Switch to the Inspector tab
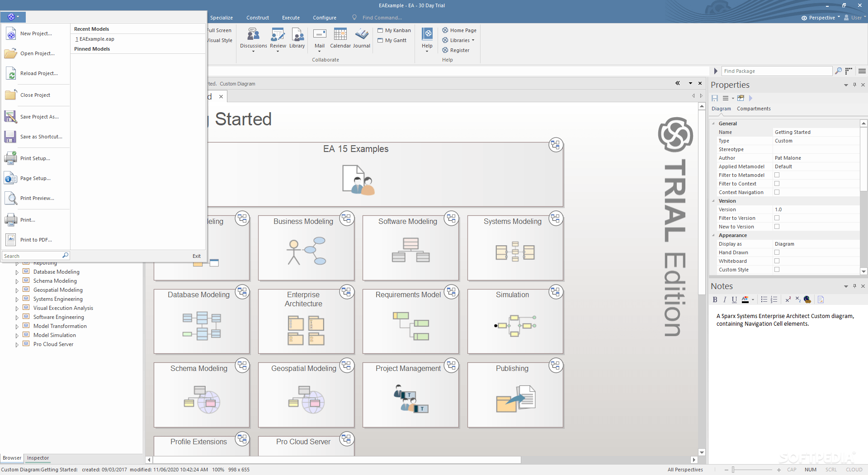Screen dimensions: 868x475 (38, 458)
